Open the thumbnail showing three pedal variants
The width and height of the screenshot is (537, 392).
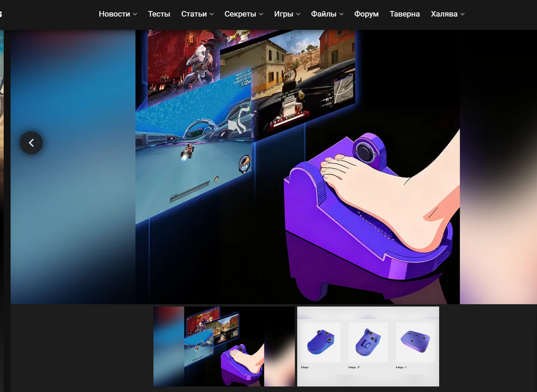tap(368, 347)
